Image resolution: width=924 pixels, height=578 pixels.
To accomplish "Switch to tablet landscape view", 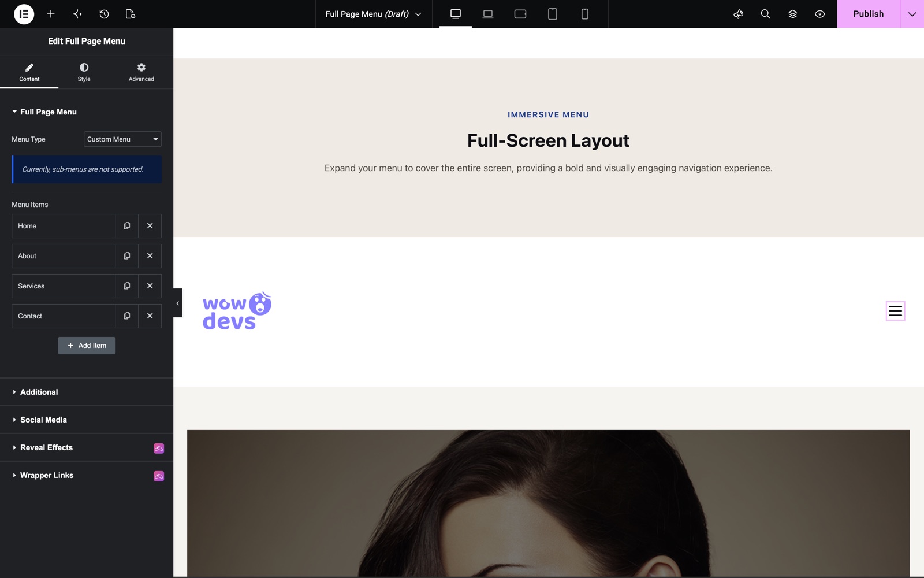I will coord(520,14).
